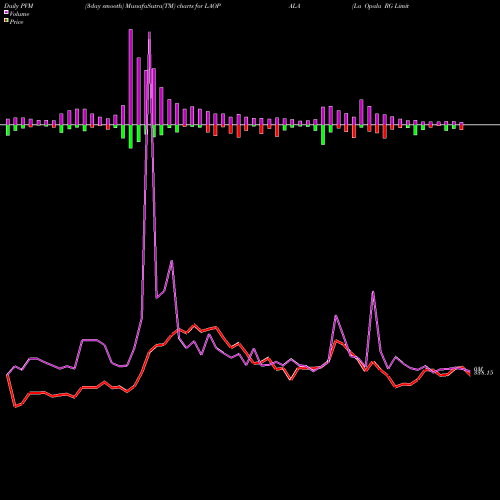Screen dimensions: 500x500
Task: Click the highest peak of the volume line
Action: click(149, 32)
